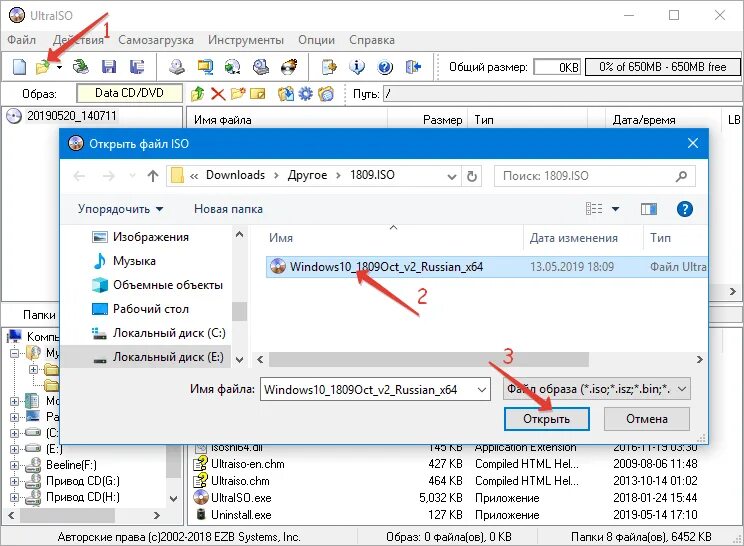Click the red X Delete icon
The image size is (744, 546).
coord(218,94)
